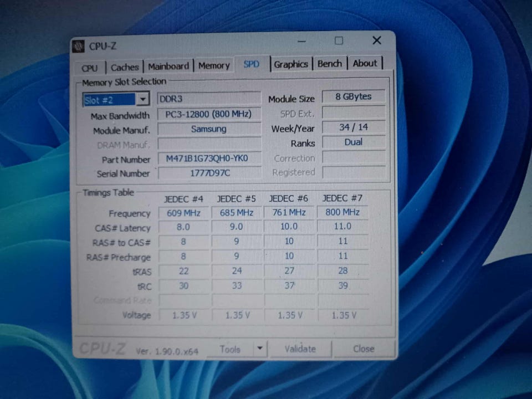The width and height of the screenshot is (532, 399).
Task: Click the tRC value 33
Action: [237, 286]
